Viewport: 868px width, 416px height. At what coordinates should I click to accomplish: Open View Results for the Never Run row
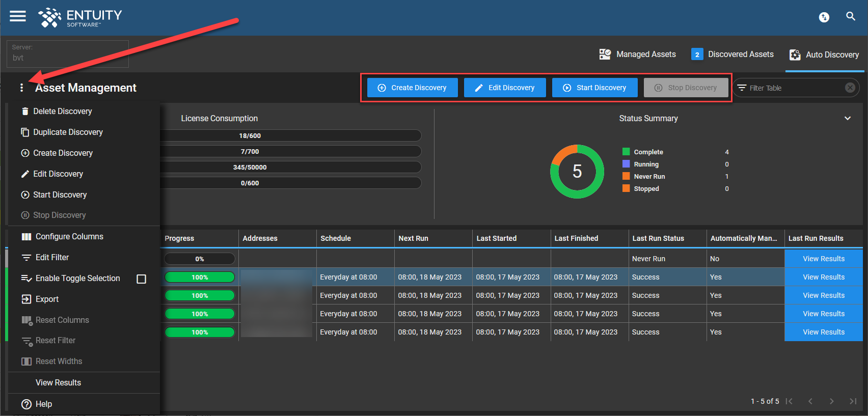click(824, 259)
